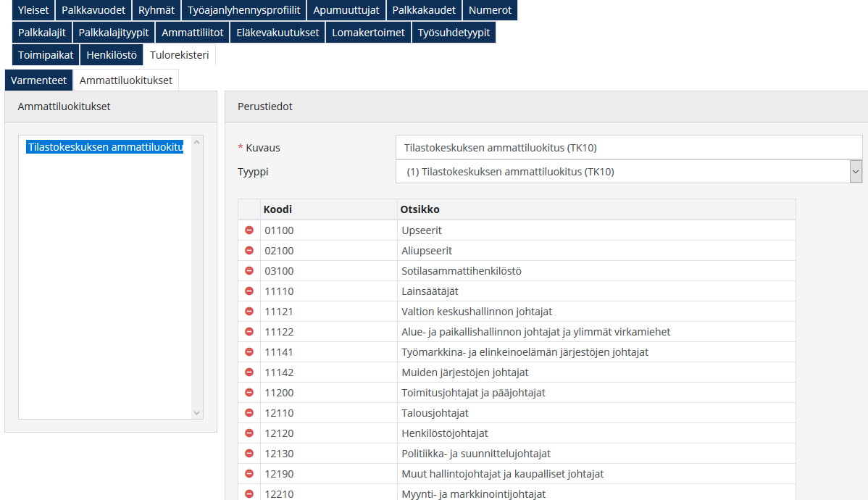Delete row with code 02100 Aliupseerit
Viewport: 868px width, 500px height.
click(x=249, y=251)
